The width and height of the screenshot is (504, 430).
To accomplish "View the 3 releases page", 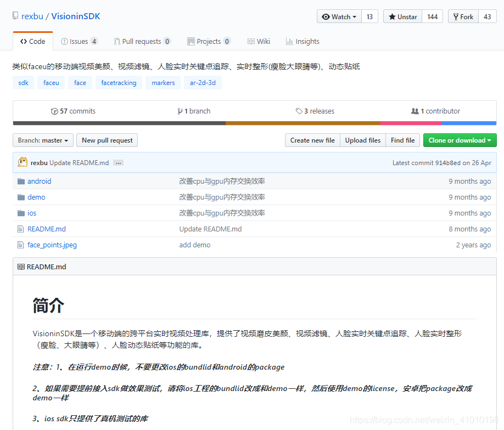I will [315, 111].
